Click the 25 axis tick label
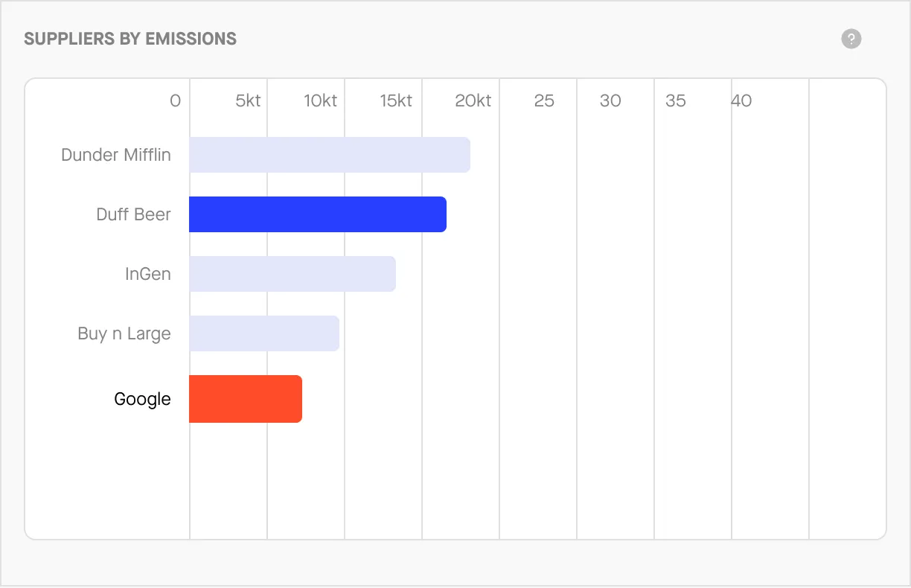The width and height of the screenshot is (911, 588). pos(544,100)
